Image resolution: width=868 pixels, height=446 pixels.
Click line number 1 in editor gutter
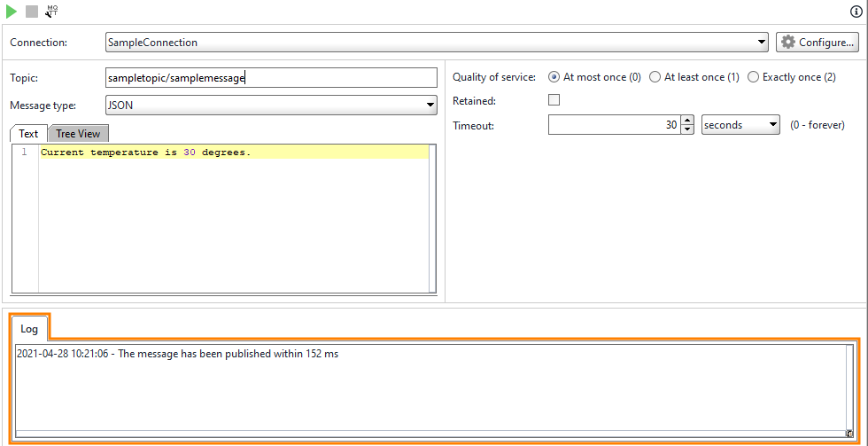(25, 153)
